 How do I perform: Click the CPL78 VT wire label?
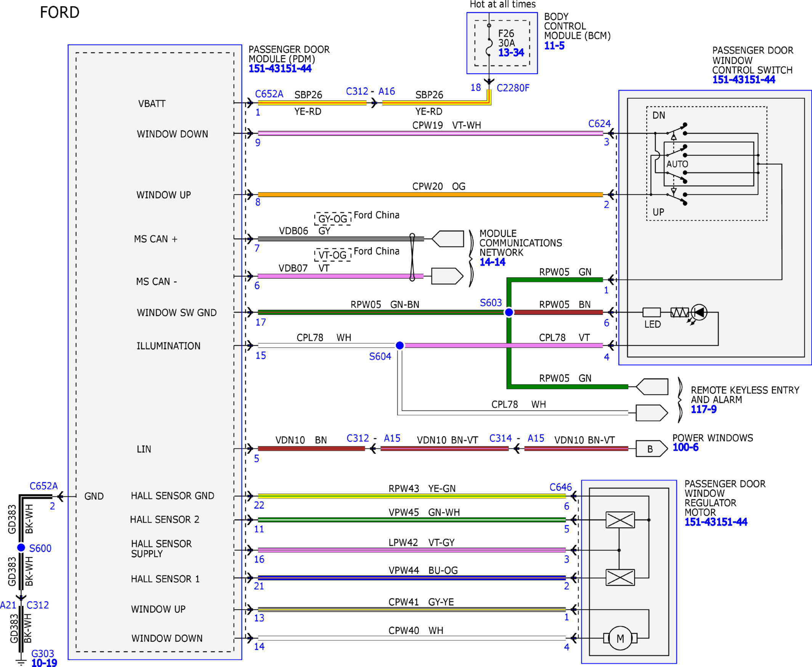pyautogui.click(x=565, y=338)
